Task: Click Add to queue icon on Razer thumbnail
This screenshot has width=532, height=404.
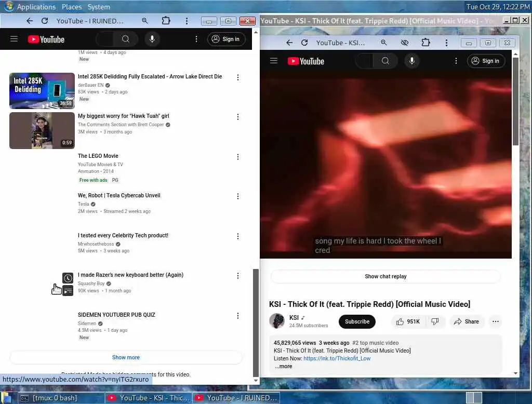Action: 68,290
